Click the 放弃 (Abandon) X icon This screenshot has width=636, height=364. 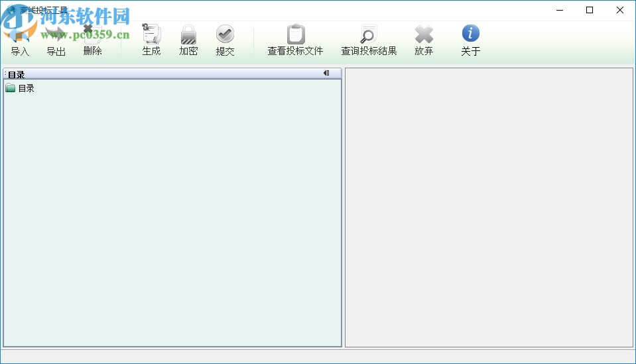[x=424, y=34]
